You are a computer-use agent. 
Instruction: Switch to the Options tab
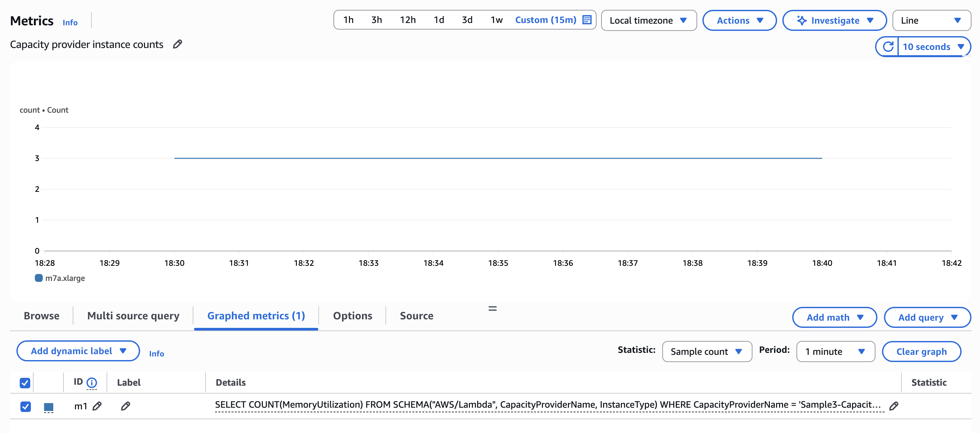352,315
